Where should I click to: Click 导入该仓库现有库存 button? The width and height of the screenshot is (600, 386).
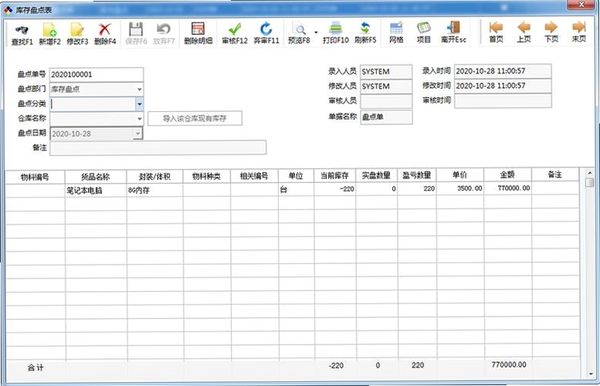tap(195, 119)
